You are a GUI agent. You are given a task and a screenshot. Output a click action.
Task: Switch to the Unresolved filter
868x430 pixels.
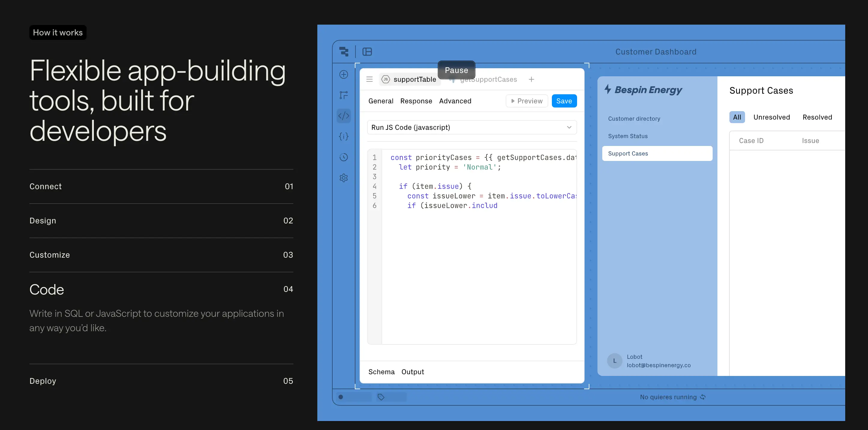[x=772, y=117]
